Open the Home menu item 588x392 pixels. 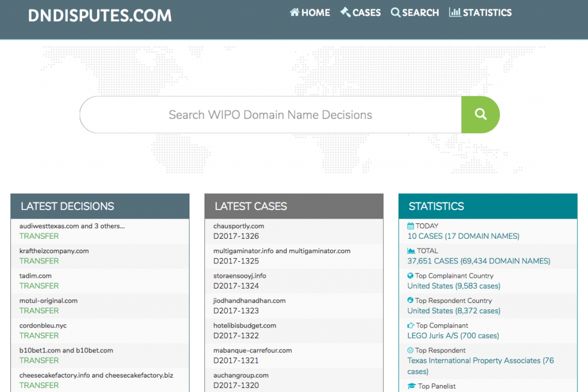pyautogui.click(x=310, y=13)
